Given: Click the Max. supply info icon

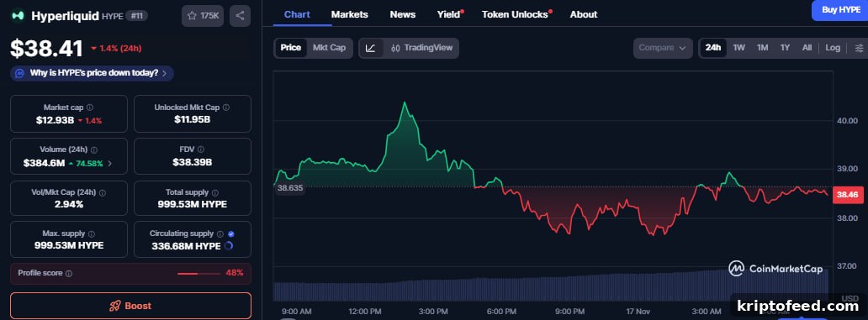Looking at the screenshot, I should click(92, 234).
